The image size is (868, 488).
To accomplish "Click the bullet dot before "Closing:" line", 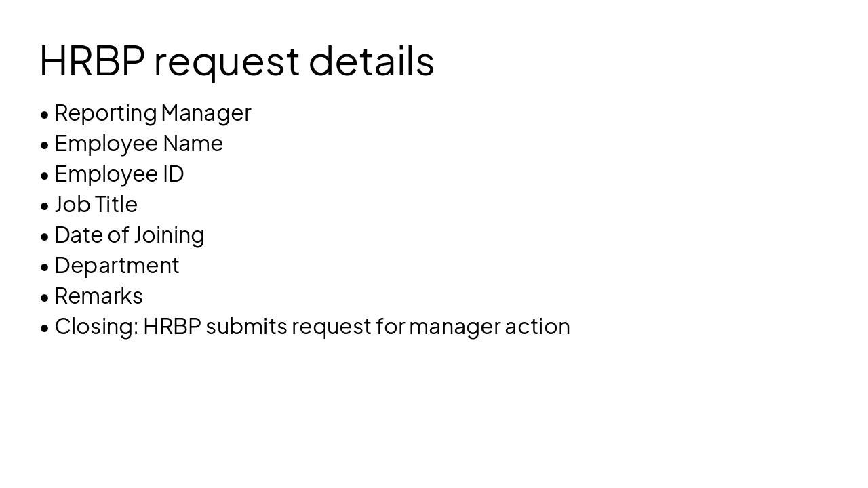I will 45,327.
